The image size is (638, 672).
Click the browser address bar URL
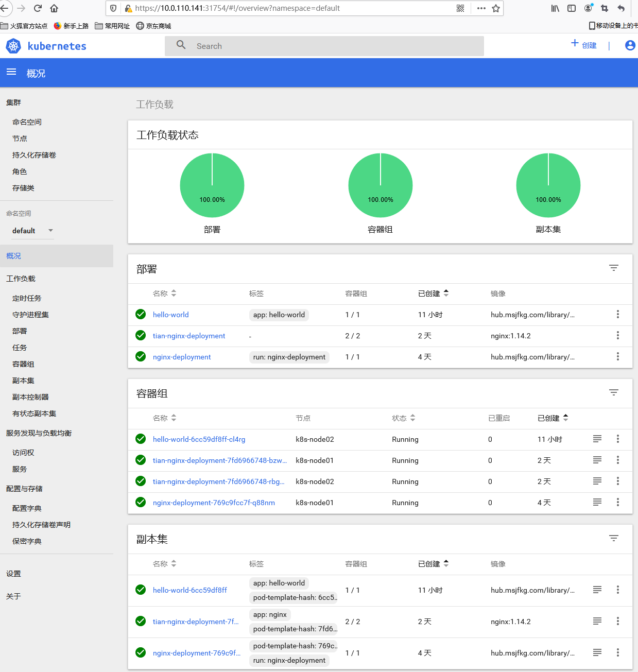click(237, 8)
